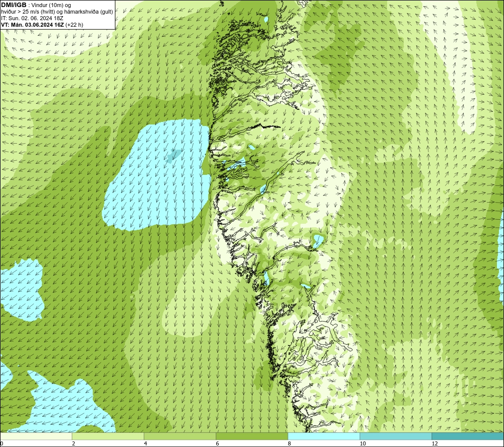Click legend scale label '6'
Viewport: 504px width, 447px height.
point(218,443)
